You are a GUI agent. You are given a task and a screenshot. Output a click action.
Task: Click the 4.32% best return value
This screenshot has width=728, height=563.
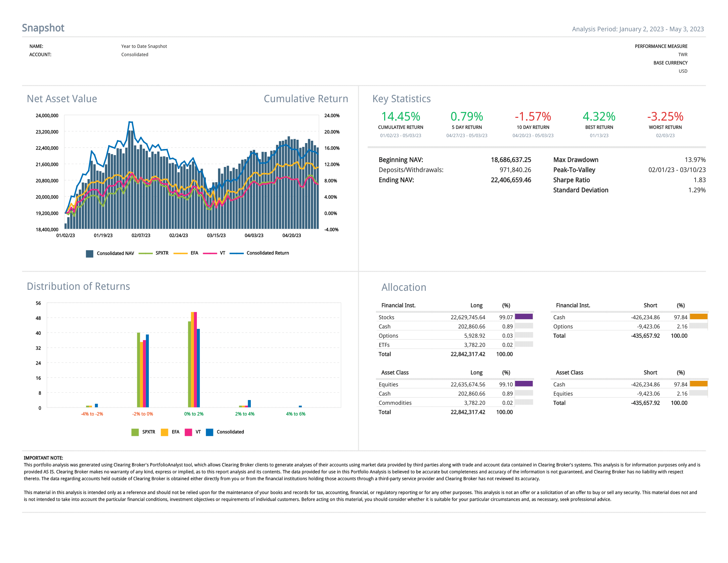click(599, 116)
